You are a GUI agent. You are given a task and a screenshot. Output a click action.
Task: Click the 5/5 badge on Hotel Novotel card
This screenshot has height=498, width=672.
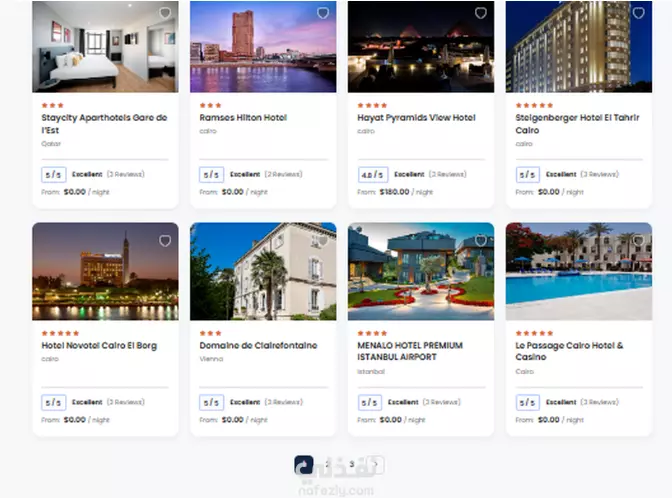(x=54, y=402)
